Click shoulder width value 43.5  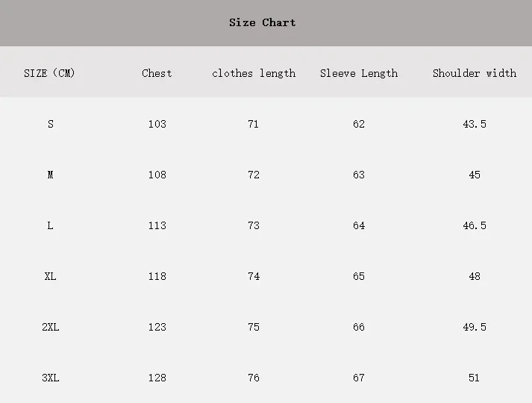(475, 124)
